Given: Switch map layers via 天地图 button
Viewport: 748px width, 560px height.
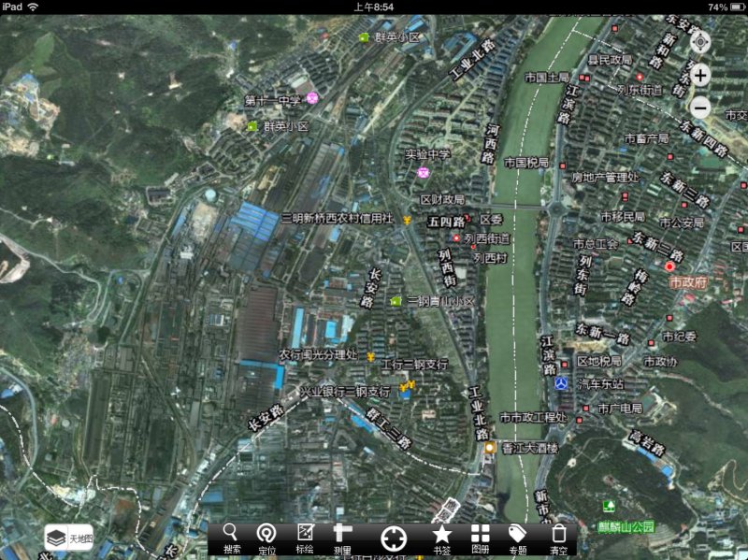Looking at the screenshot, I should (x=70, y=538).
